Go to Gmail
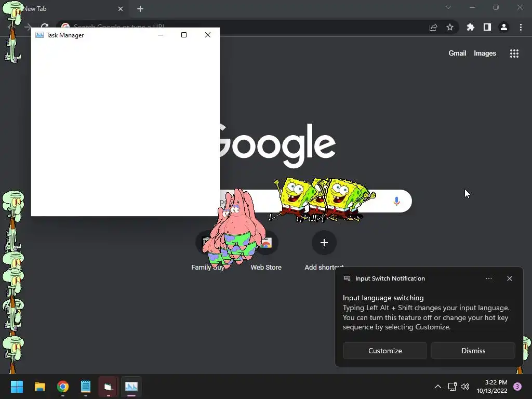The width and height of the screenshot is (532, 399). coord(457,54)
